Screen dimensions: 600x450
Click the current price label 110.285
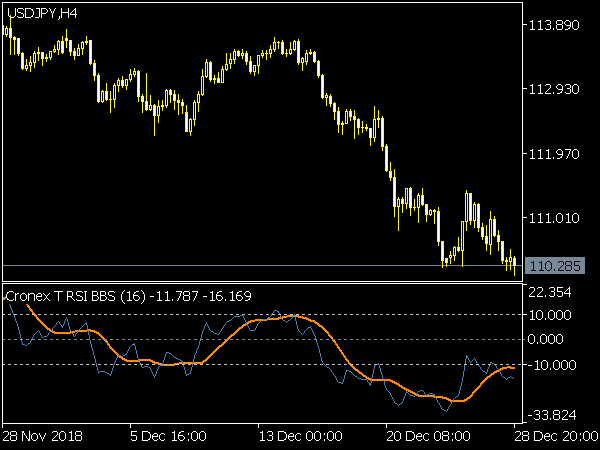pos(555,266)
